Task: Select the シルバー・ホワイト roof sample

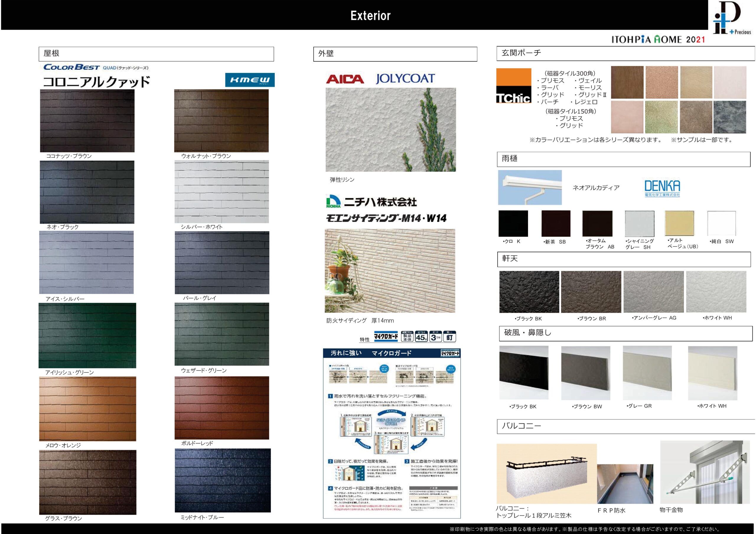Action: [x=221, y=192]
